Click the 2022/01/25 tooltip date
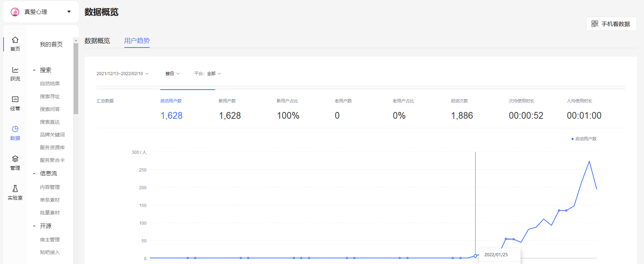This screenshot has width=644, height=264. click(496, 255)
